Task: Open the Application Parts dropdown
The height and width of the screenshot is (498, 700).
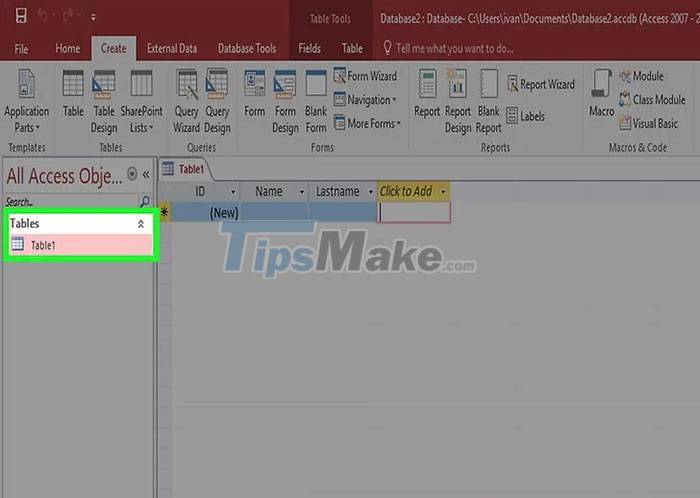Action: click(x=26, y=101)
